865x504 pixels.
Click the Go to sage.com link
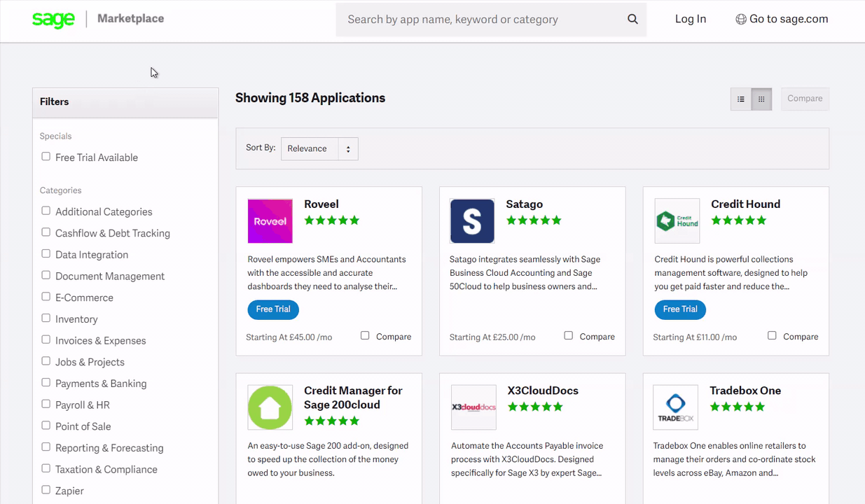point(789,20)
